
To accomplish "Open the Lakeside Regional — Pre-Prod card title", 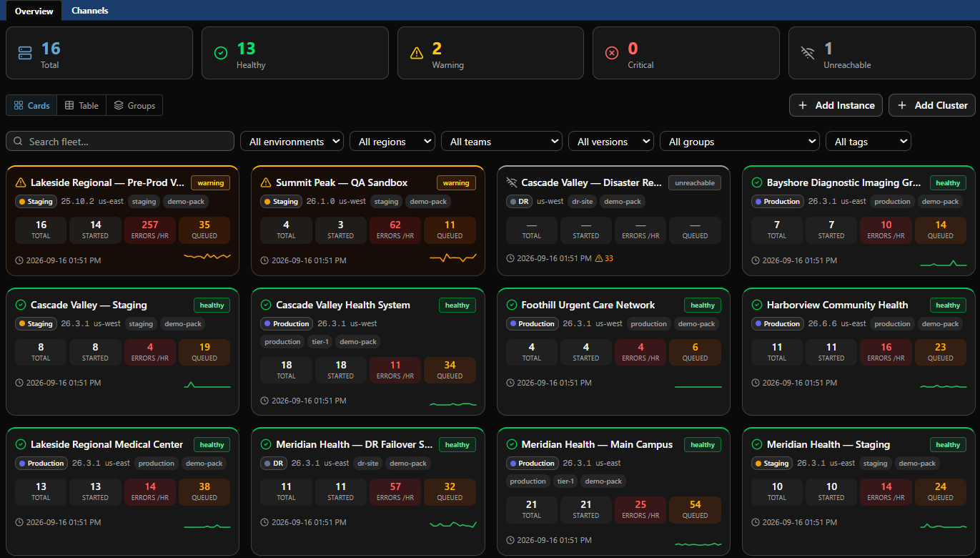I will tap(108, 182).
